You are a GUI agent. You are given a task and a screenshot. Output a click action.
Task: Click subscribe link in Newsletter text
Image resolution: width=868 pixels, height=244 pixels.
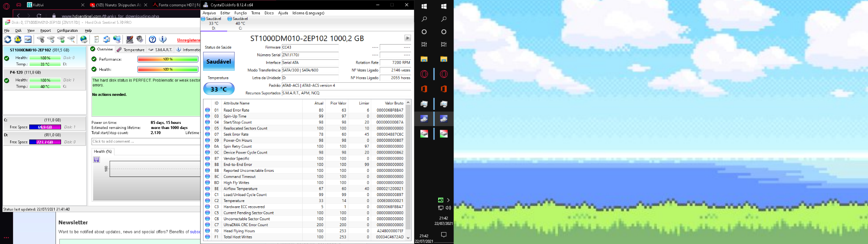point(195,232)
